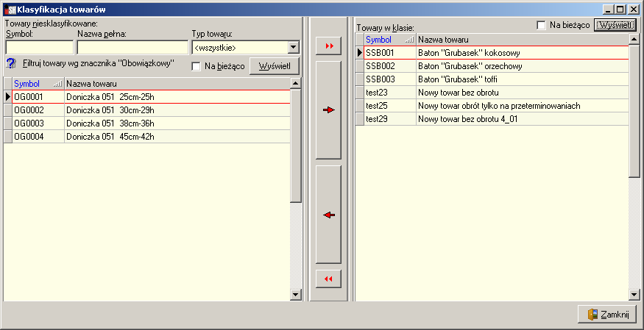Select row OG0003 Doniczka 051 38cm-36h
Image resolution: width=644 pixels, height=330 pixels.
pyautogui.click(x=147, y=123)
